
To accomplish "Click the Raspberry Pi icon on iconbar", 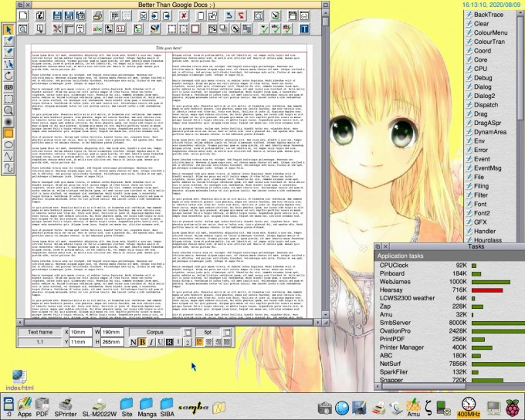I will pyautogui.click(x=513, y=408).
